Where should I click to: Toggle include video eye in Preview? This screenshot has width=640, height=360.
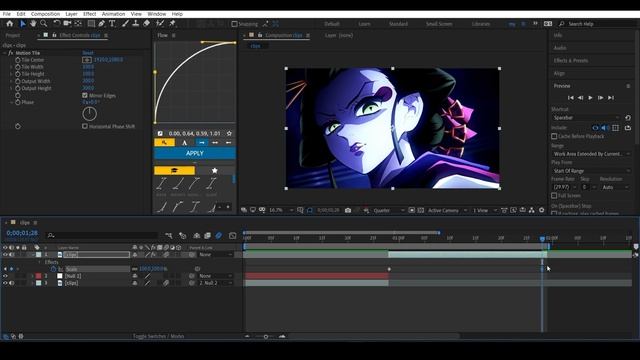pos(596,128)
